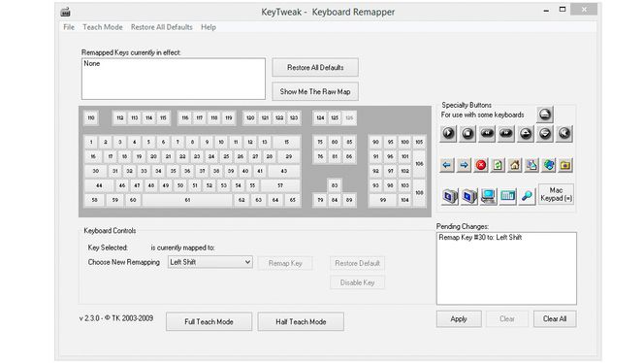Open the File menu
Screen dimensions: 644x363
[69, 27]
